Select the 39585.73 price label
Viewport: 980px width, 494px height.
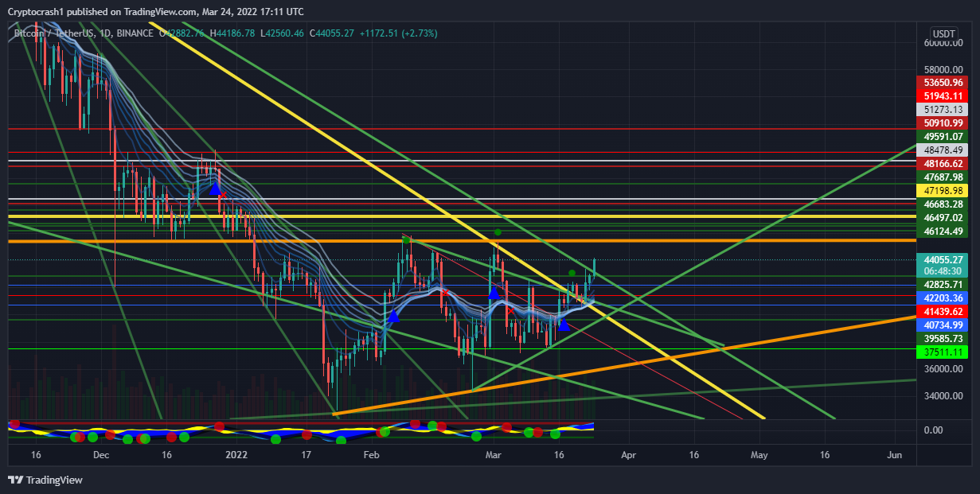click(943, 338)
